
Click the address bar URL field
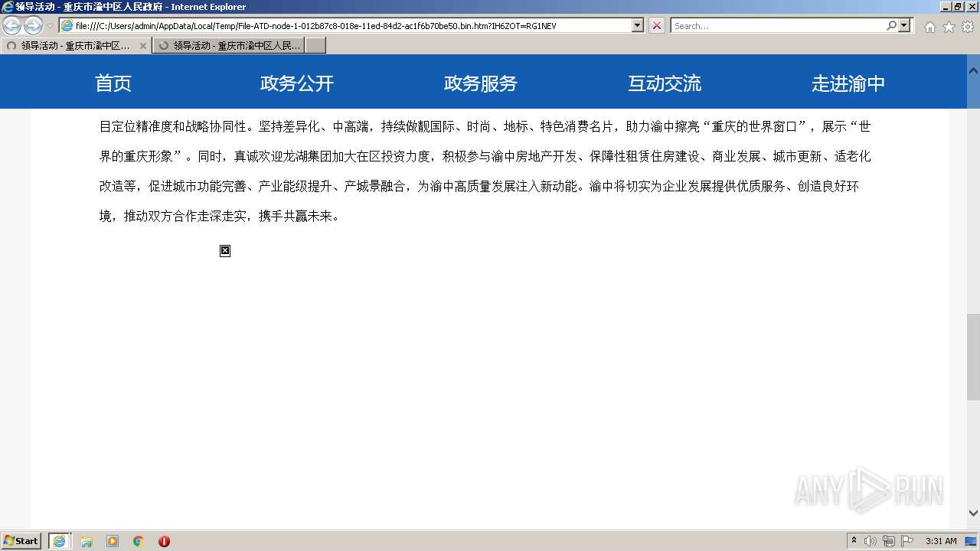pos(353,25)
